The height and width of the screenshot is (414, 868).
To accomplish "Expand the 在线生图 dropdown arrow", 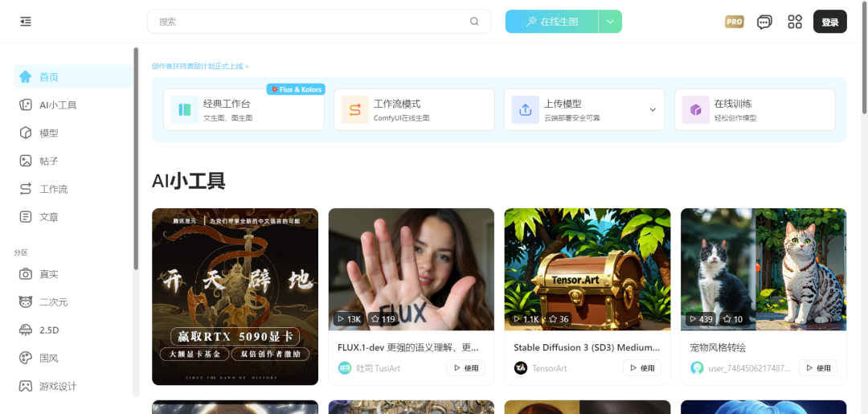I will tap(610, 22).
